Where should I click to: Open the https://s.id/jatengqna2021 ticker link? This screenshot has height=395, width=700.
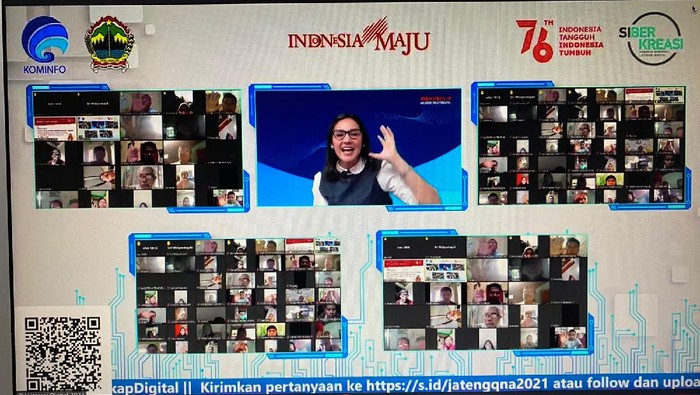pos(458,384)
